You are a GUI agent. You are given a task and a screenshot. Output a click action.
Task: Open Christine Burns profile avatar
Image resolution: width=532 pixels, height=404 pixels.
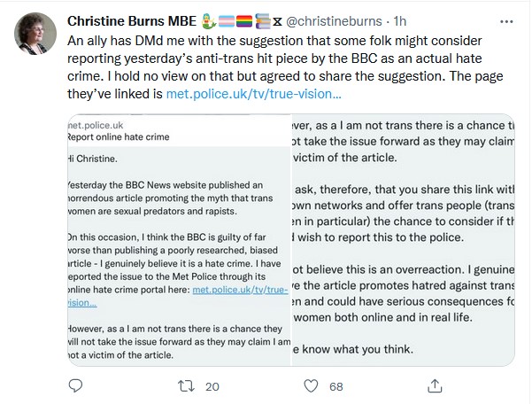(35, 34)
